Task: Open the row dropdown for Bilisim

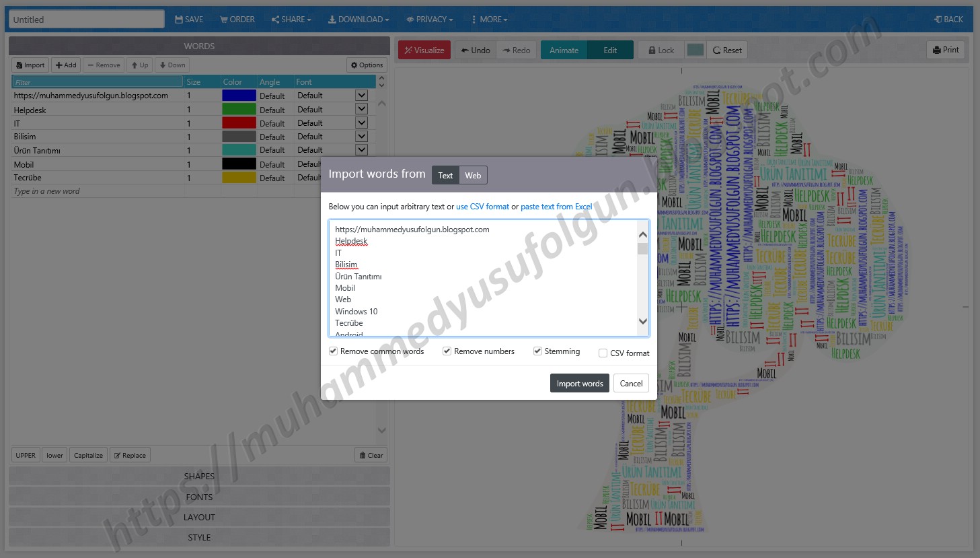Action: [361, 136]
